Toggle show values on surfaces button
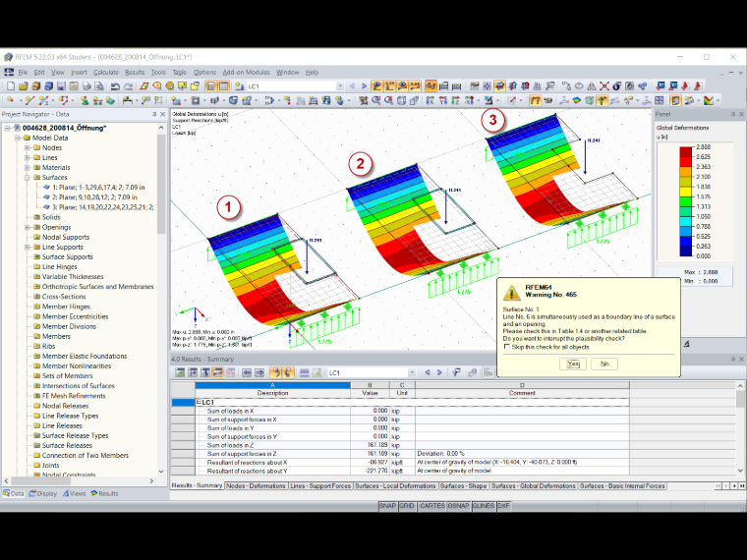This screenshot has width=747, height=560. tap(415, 86)
